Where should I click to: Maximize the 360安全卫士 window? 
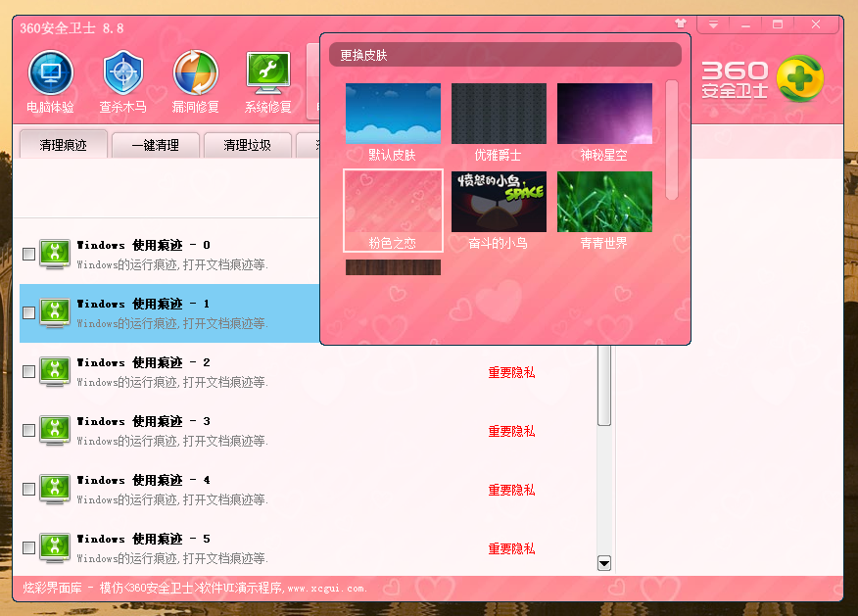pyautogui.click(x=778, y=24)
